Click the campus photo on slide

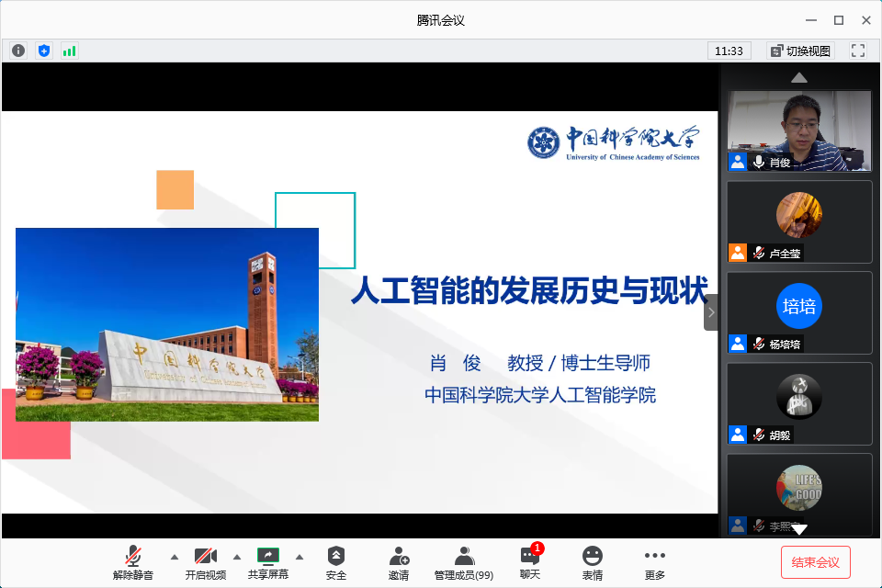(167, 324)
